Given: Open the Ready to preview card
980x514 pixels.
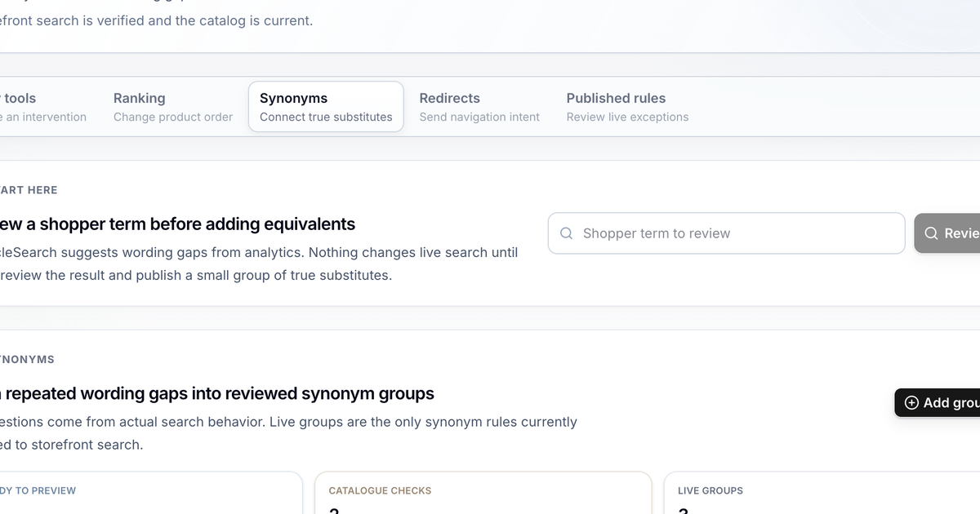Looking at the screenshot, I should pyautogui.click(x=151, y=493).
